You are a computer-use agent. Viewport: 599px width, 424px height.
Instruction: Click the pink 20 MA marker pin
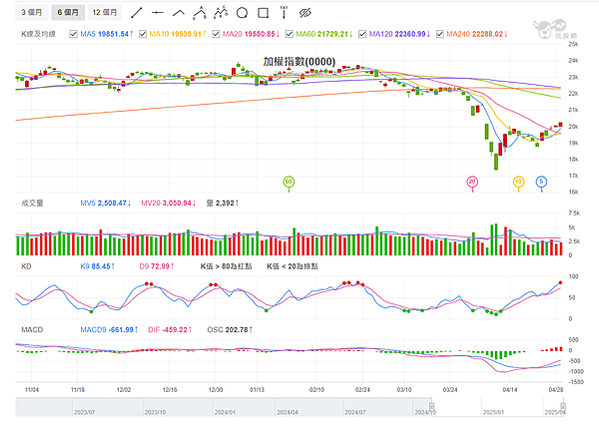[472, 182]
